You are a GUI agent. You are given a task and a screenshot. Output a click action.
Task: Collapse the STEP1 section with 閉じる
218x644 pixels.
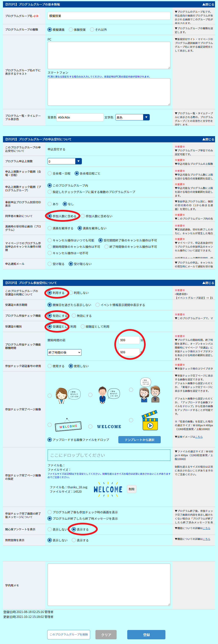click(208, 4)
